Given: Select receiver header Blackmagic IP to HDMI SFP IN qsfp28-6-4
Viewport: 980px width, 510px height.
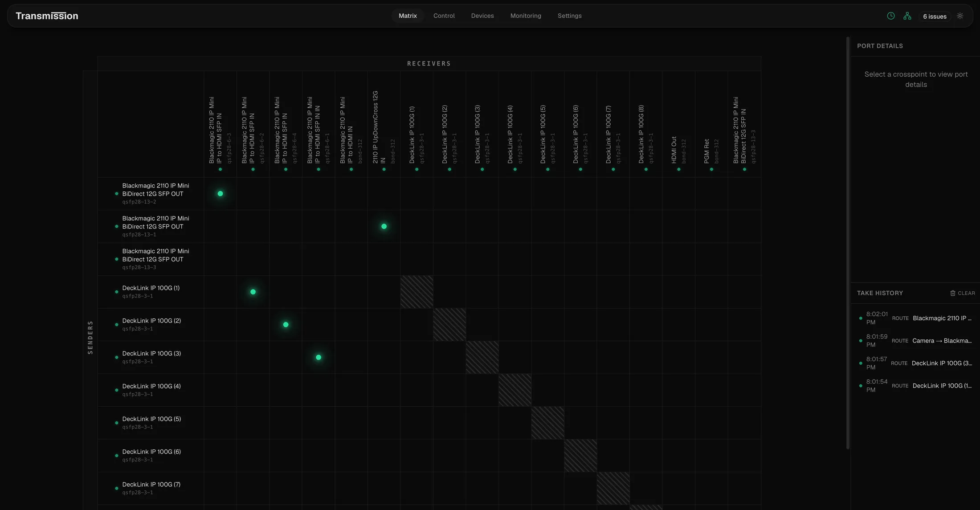Looking at the screenshot, I should click(x=286, y=125).
